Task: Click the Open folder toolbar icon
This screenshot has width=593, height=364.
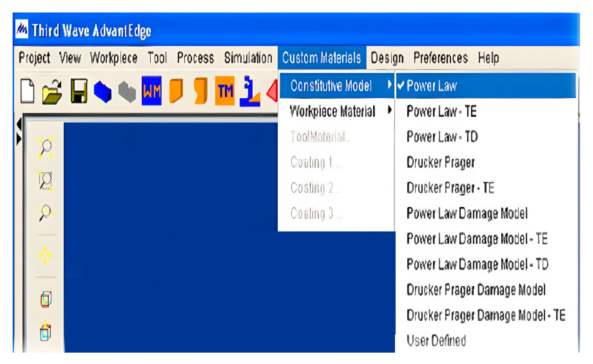Action: (52, 92)
